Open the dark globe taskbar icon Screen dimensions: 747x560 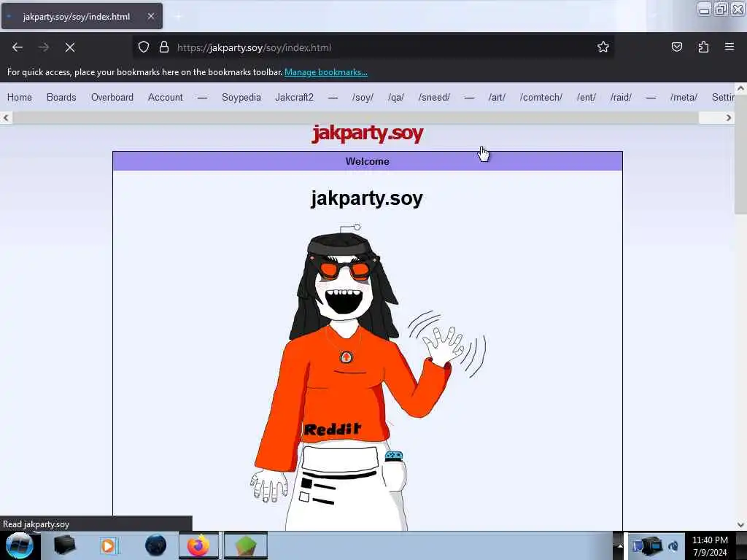155,545
